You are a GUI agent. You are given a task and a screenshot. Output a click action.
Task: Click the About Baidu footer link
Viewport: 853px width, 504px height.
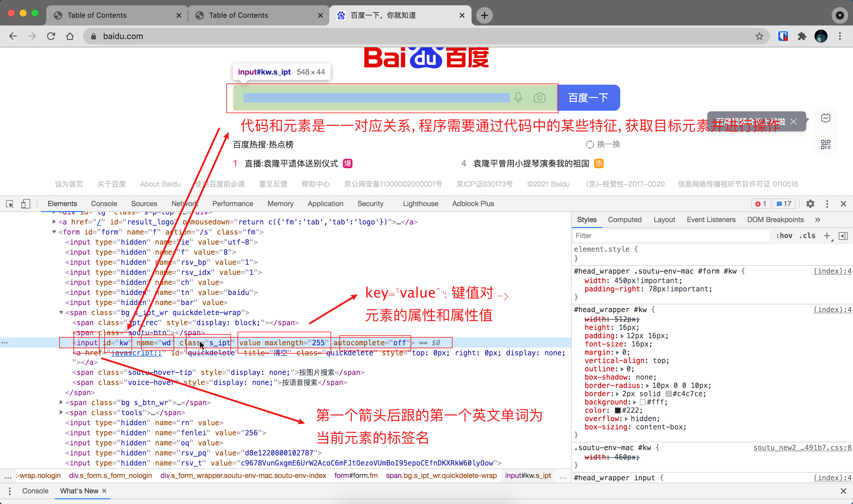160,184
